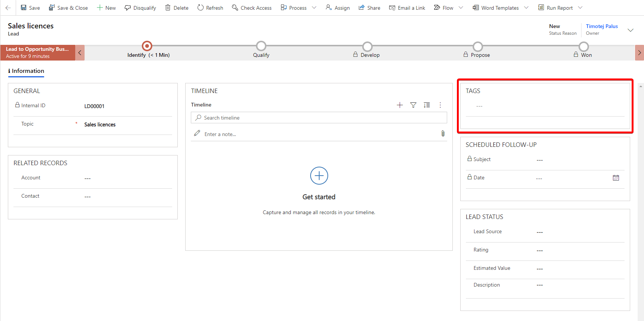Collapse the business process flow panel
Viewport: 644px width, 321px height.
(80, 53)
